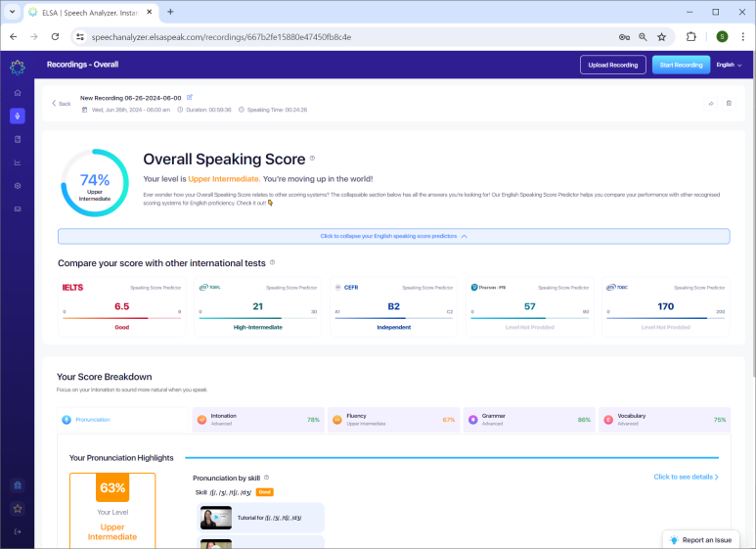Select the Fluency 67% tab

(x=394, y=420)
